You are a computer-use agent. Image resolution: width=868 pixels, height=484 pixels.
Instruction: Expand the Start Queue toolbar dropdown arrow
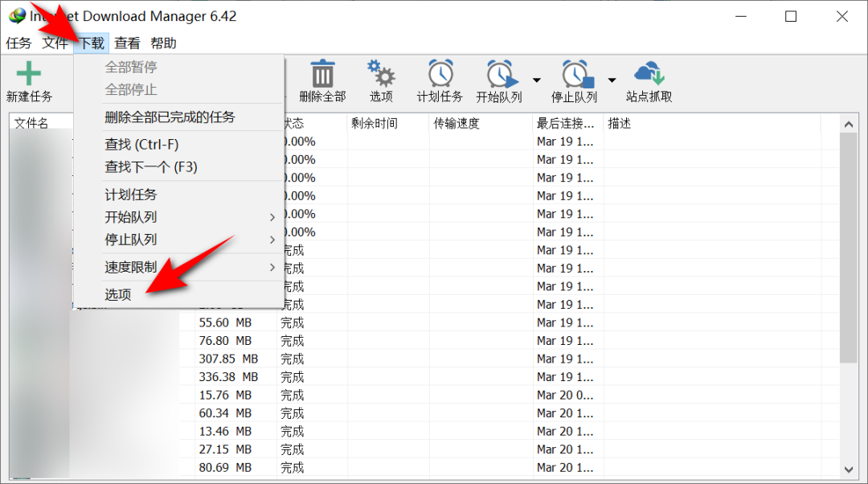[536, 80]
